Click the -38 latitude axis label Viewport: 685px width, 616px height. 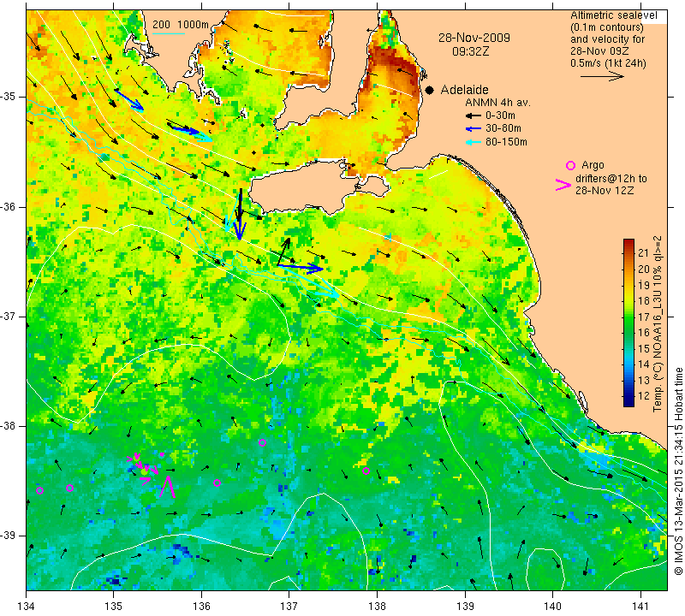(x=9, y=426)
